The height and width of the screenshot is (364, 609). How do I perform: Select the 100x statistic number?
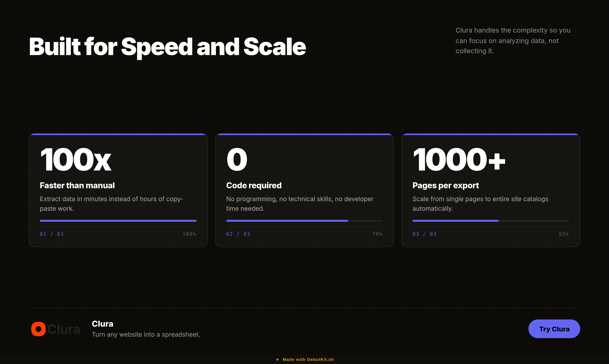coord(76,160)
